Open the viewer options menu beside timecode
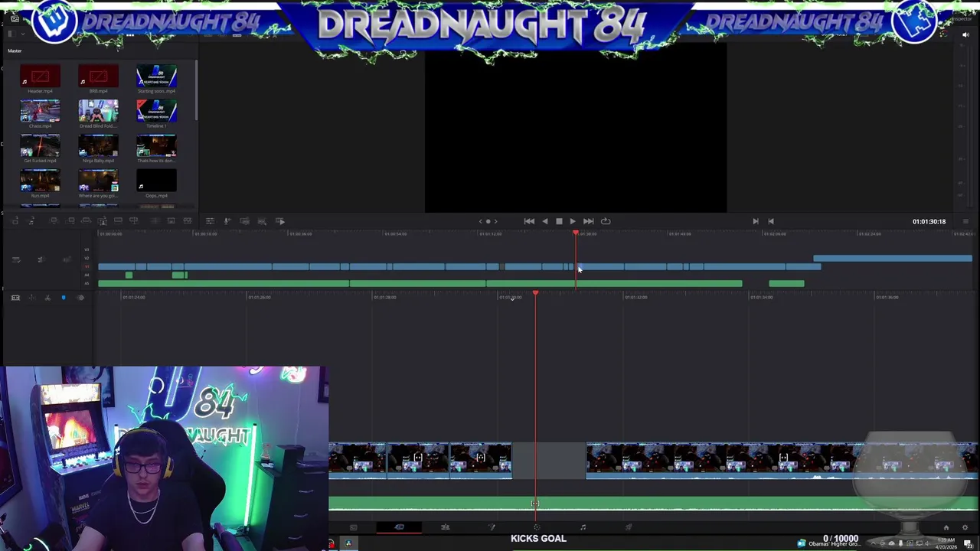The image size is (980, 551). pyautogui.click(x=965, y=221)
